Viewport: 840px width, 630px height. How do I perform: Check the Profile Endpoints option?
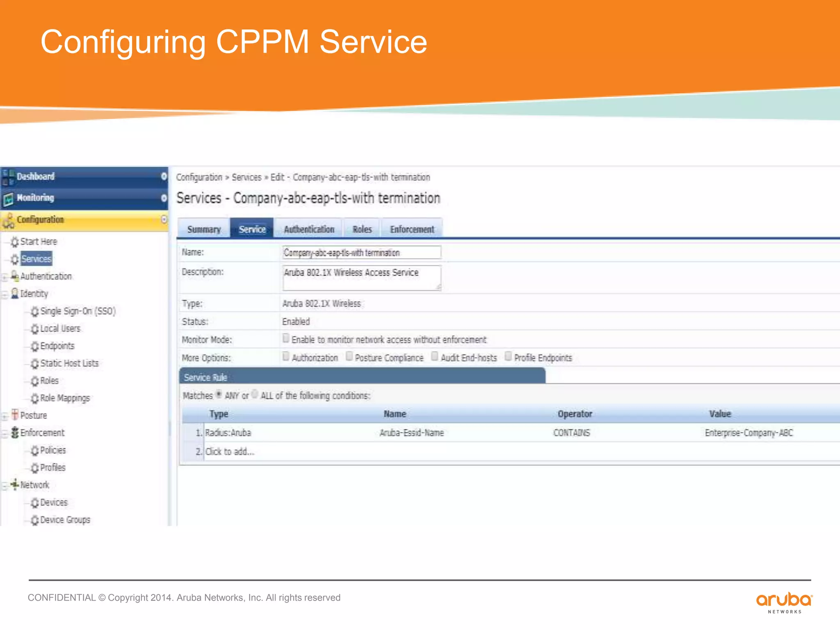tap(508, 356)
